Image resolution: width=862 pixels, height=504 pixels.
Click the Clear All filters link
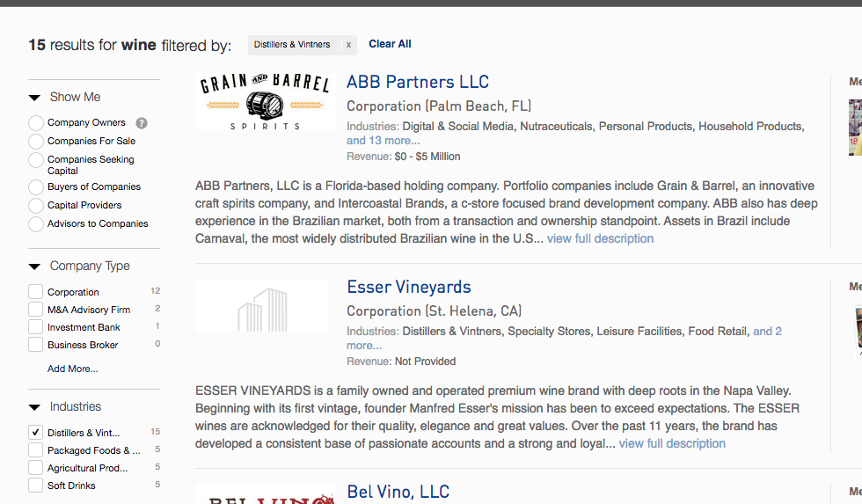[x=390, y=44]
